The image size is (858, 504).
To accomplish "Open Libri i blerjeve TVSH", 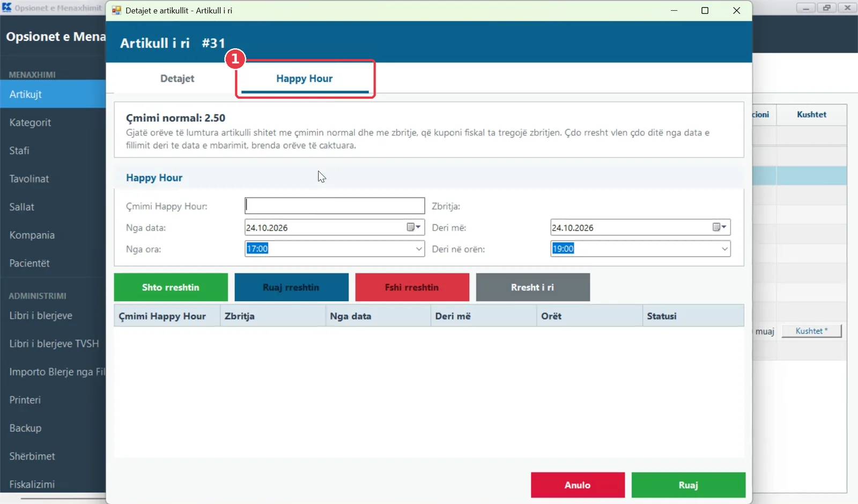I will point(53,344).
